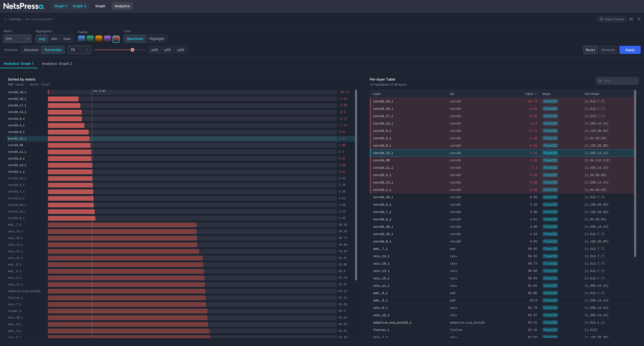Choose the green palette swatch

(x=90, y=39)
